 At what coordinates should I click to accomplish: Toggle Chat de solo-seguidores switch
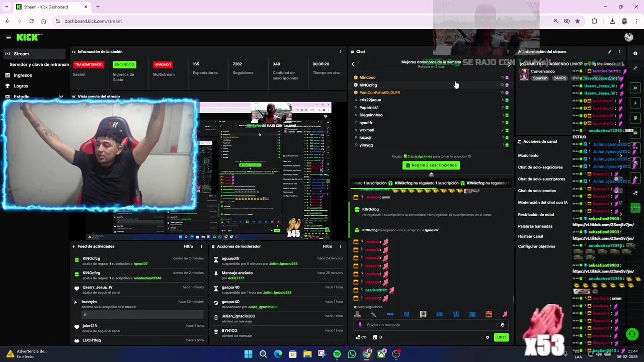pos(621,167)
